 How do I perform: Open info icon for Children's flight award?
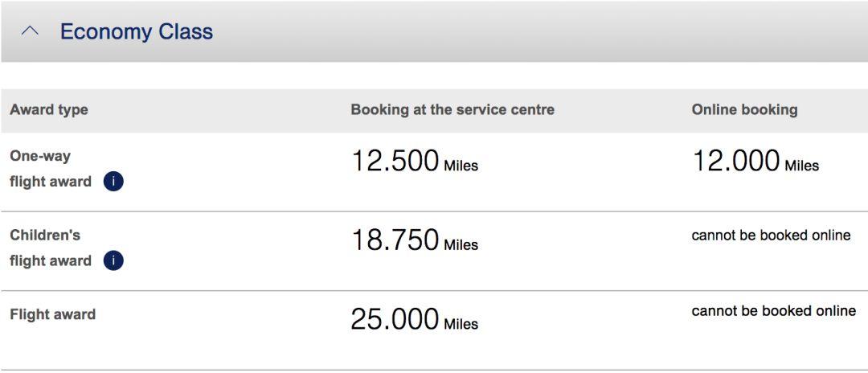point(113,260)
